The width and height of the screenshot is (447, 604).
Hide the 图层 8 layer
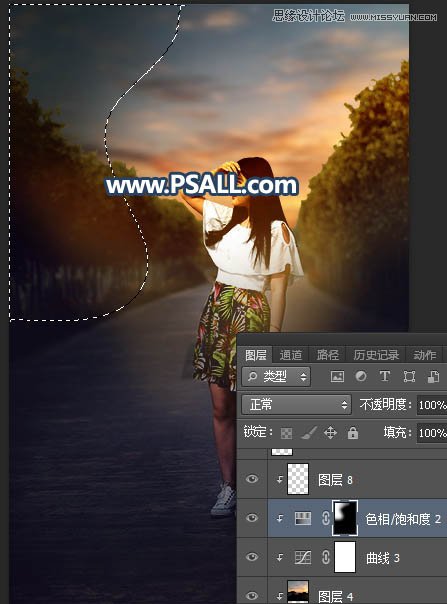tap(252, 479)
